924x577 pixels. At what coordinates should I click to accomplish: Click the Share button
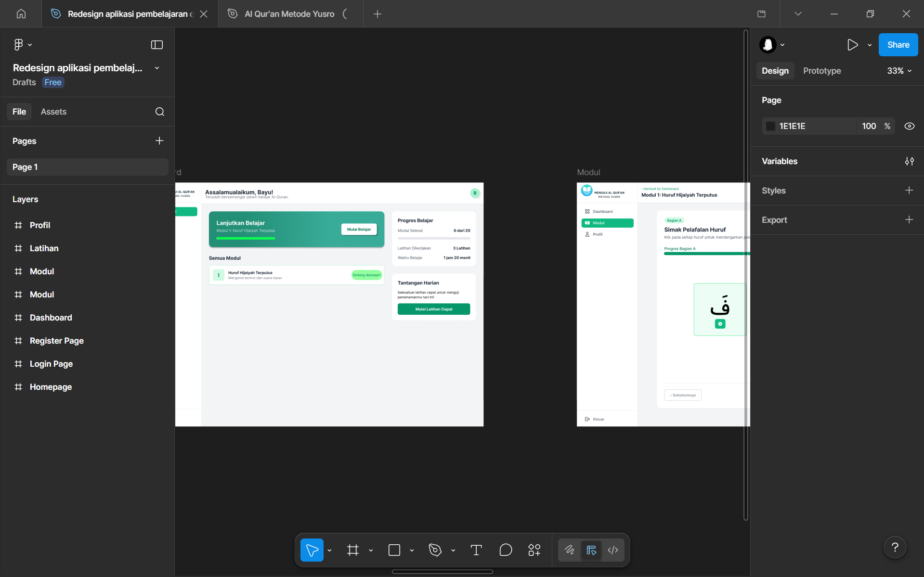(898, 45)
